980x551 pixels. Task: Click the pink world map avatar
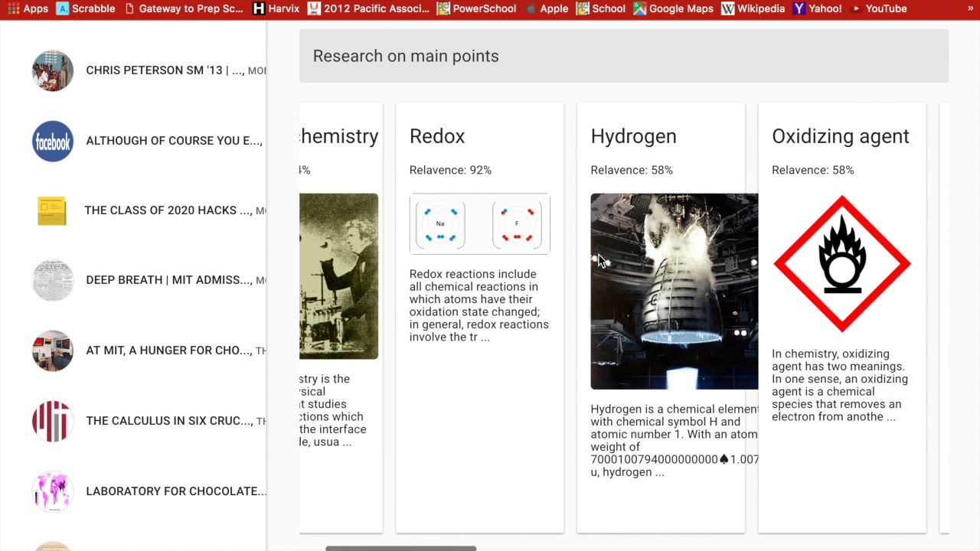pyautogui.click(x=53, y=491)
